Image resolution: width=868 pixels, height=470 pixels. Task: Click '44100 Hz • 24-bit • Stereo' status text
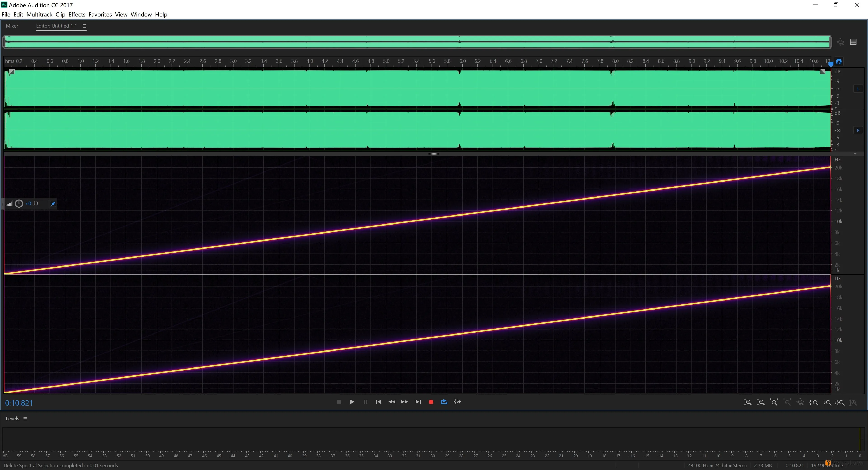(x=717, y=466)
